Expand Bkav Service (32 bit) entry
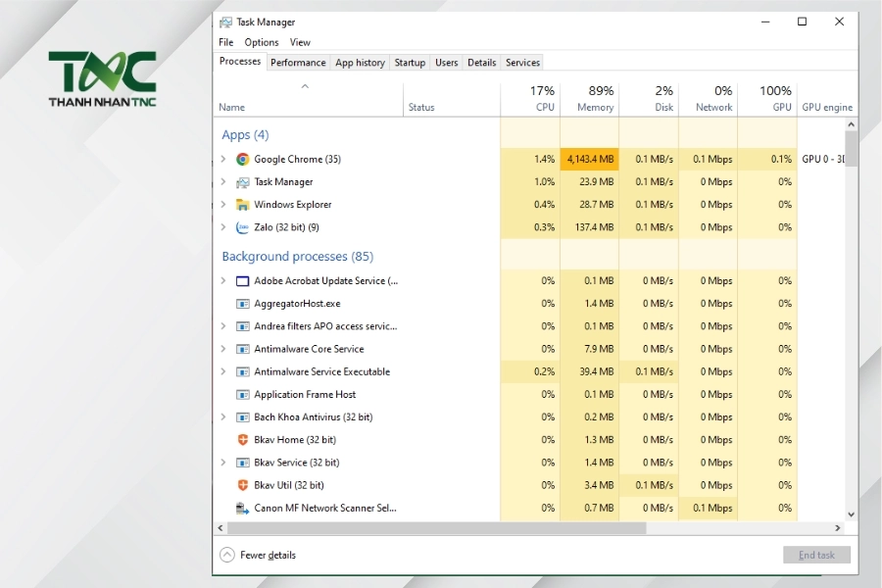Image resolution: width=882 pixels, height=588 pixels. (x=223, y=463)
